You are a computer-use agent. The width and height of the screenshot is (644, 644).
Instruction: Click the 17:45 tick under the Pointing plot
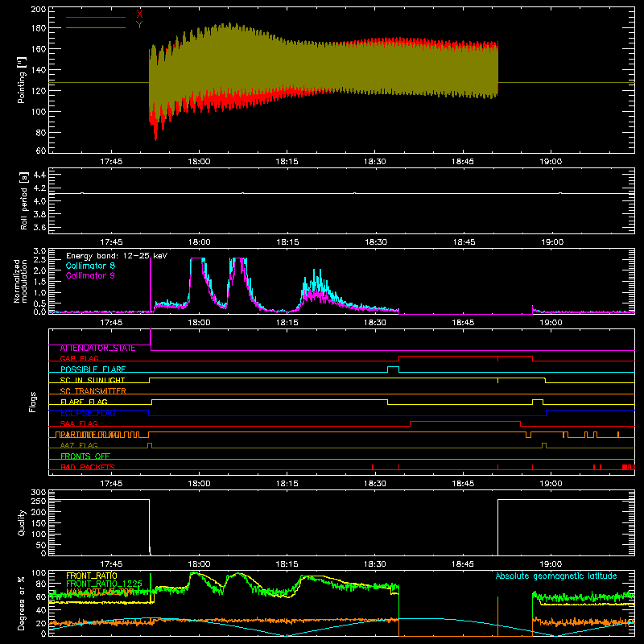click(x=111, y=162)
